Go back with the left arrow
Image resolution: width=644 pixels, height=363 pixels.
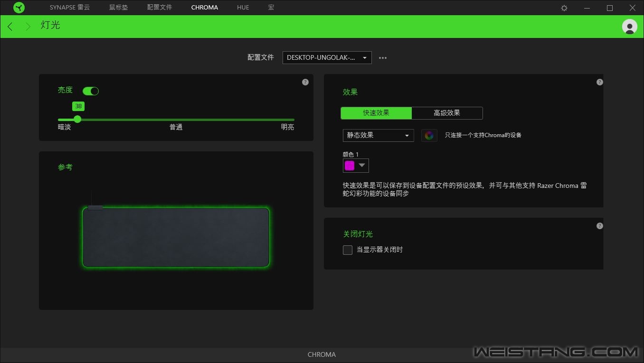pos(10,27)
